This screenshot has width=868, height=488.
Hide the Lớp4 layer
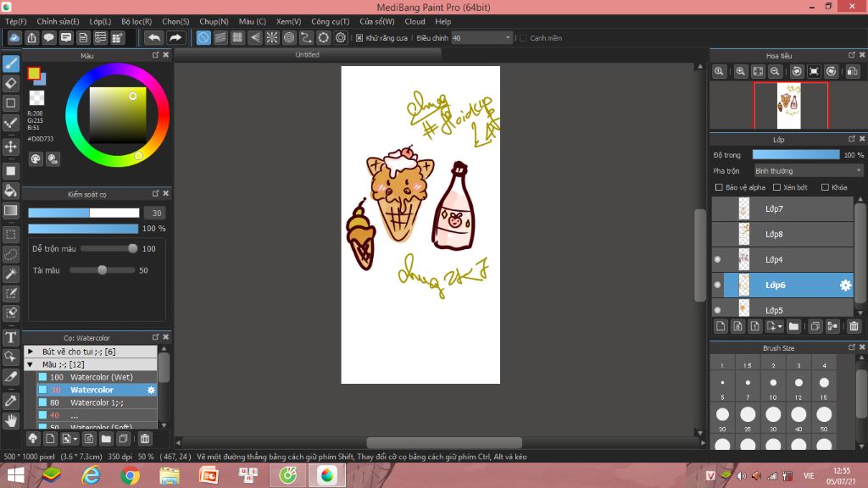[x=717, y=259]
